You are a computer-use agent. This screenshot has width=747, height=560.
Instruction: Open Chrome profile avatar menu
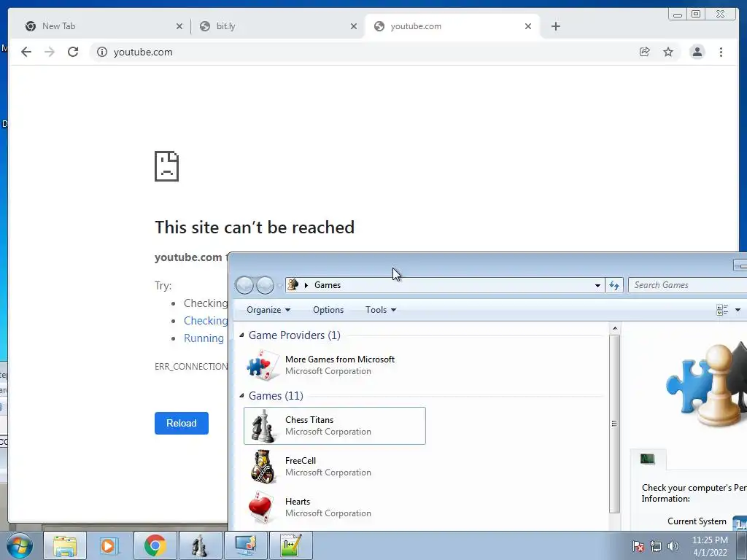tap(697, 52)
